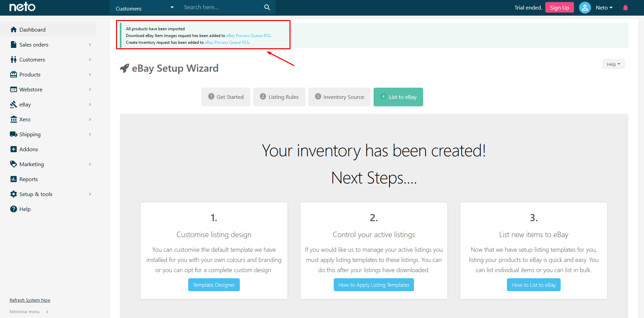This screenshot has width=644, height=318.
Task: Open the Reports menu item
Action: tap(48, 179)
